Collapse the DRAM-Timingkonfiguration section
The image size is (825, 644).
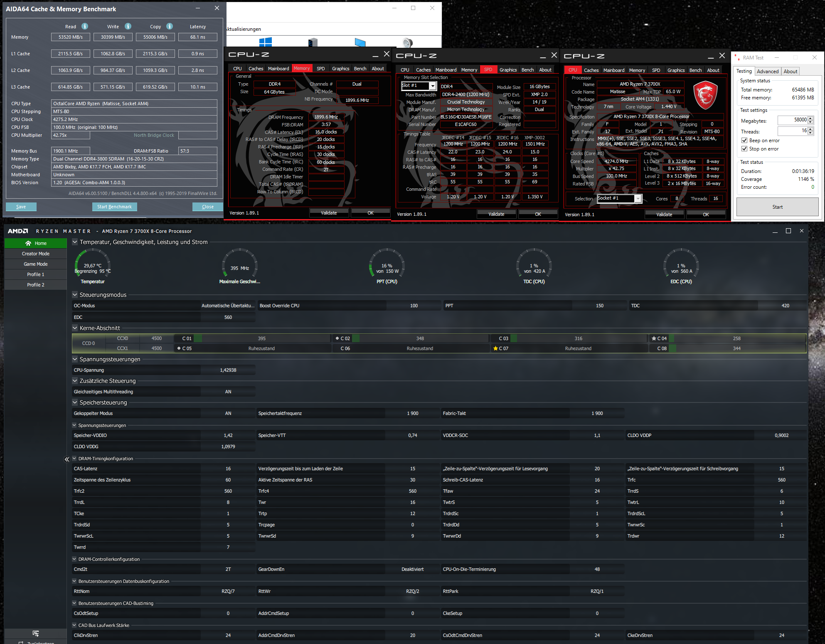coord(74,459)
